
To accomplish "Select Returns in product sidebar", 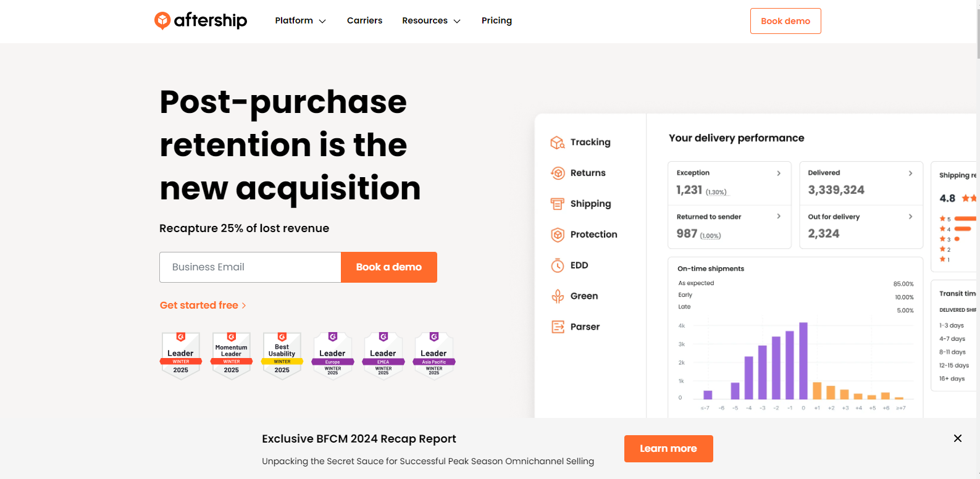I will click(x=588, y=173).
